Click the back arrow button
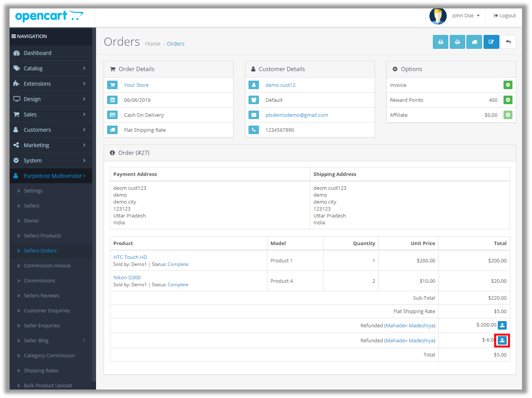 click(508, 42)
